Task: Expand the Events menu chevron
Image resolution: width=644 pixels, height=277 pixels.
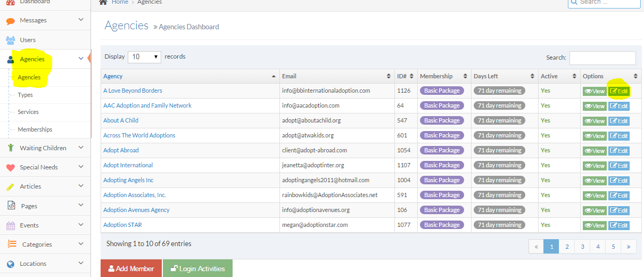Action: point(81,225)
